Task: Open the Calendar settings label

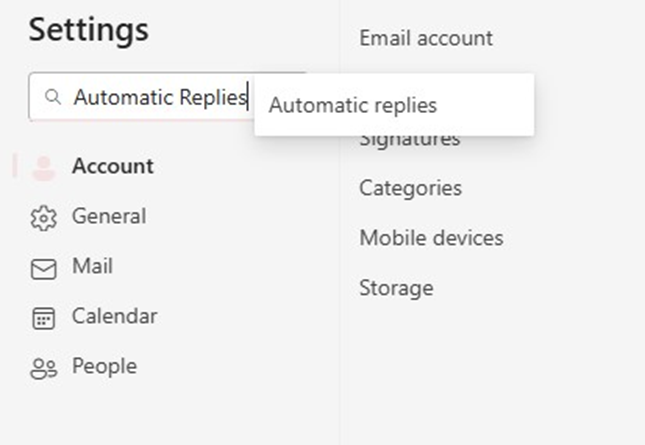Action: pyautogui.click(x=114, y=316)
